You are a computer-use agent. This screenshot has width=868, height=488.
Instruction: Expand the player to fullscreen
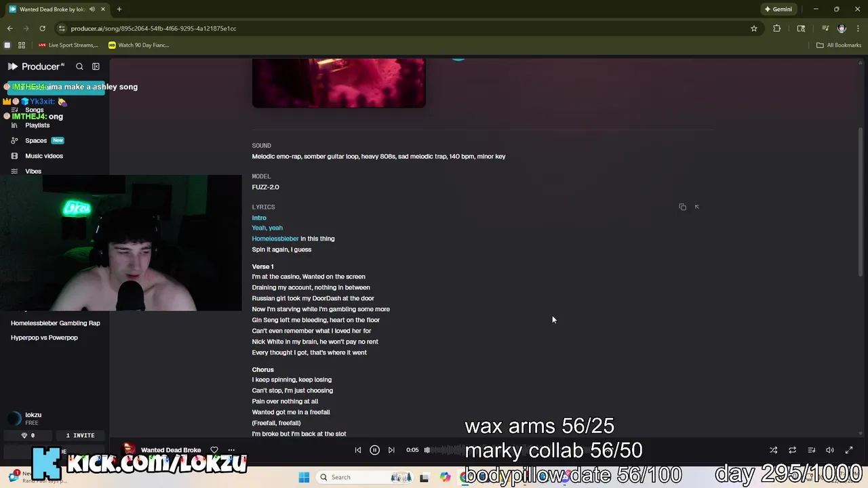[849, 450]
